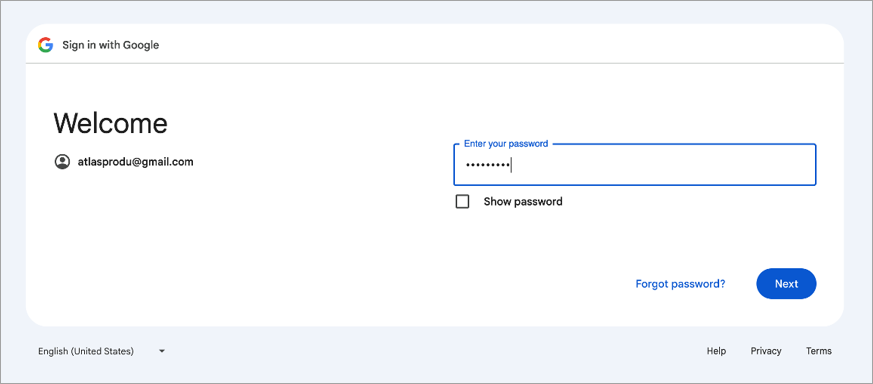Focus the "Enter your password" input field

(635, 165)
